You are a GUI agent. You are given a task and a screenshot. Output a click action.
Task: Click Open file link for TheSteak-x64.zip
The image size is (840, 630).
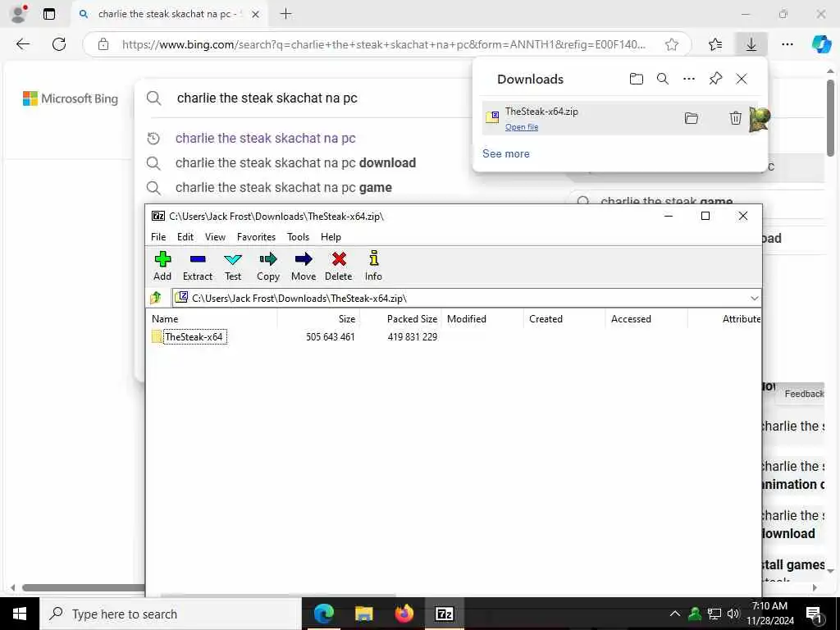click(x=522, y=127)
